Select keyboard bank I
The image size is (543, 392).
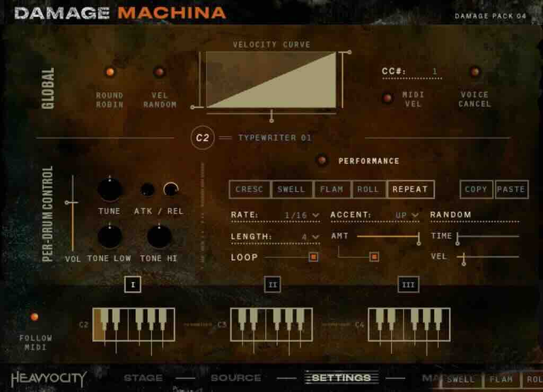point(133,284)
